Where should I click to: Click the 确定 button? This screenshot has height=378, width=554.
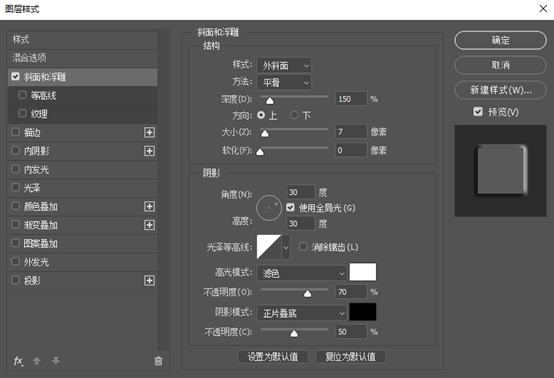pyautogui.click(x=500, y=40)
